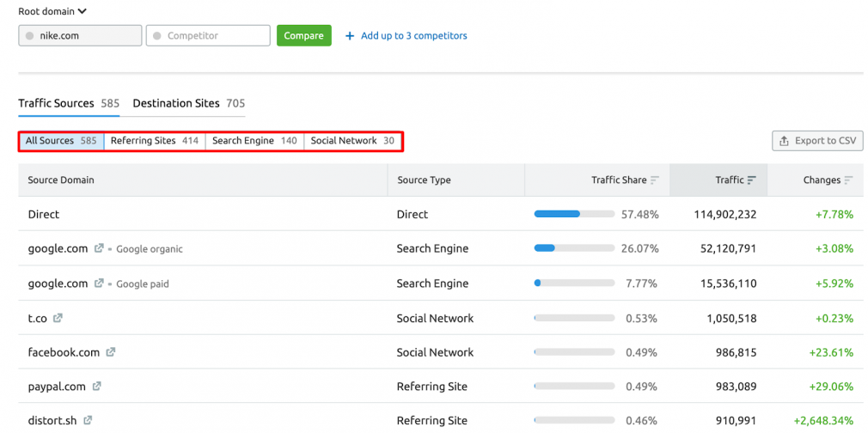Open external link icon beside paypal.com
The height and width of the screenshot is (433, 868).
coord(97,387)
